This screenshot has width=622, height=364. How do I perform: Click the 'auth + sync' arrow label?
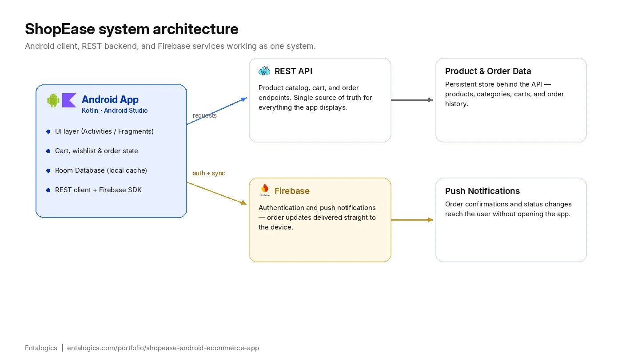point(209,173)
